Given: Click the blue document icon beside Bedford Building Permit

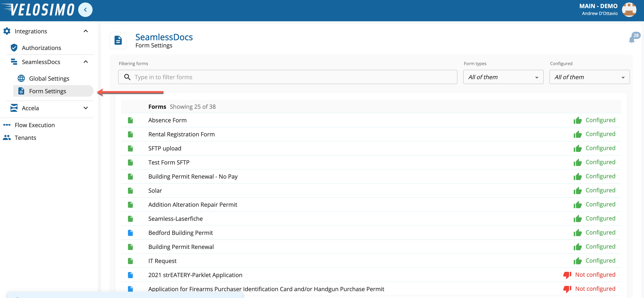Looking at the screenshot, I should coord(130,233).
